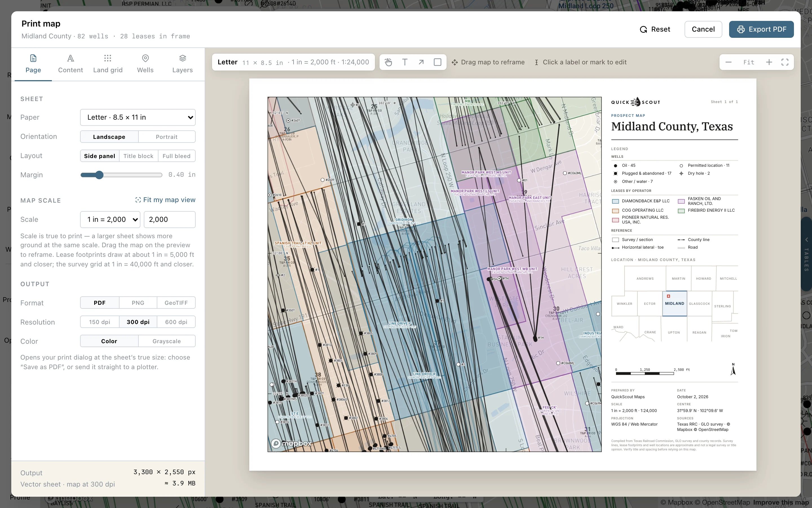Set orientation to Portrait
Viewport: 812px width, 508px height.
pos(167,137)
